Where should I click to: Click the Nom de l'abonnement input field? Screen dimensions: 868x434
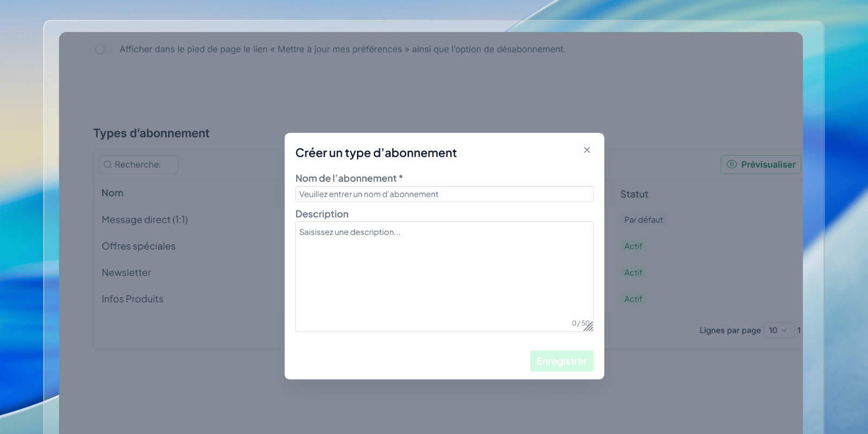click(444, 194)
